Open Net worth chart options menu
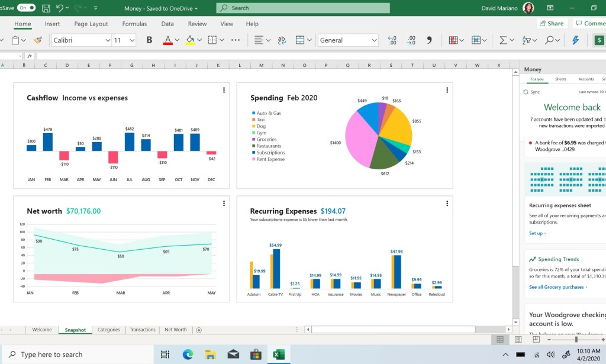This screenshot has width=606, height=364. click(x=224, y=203)
